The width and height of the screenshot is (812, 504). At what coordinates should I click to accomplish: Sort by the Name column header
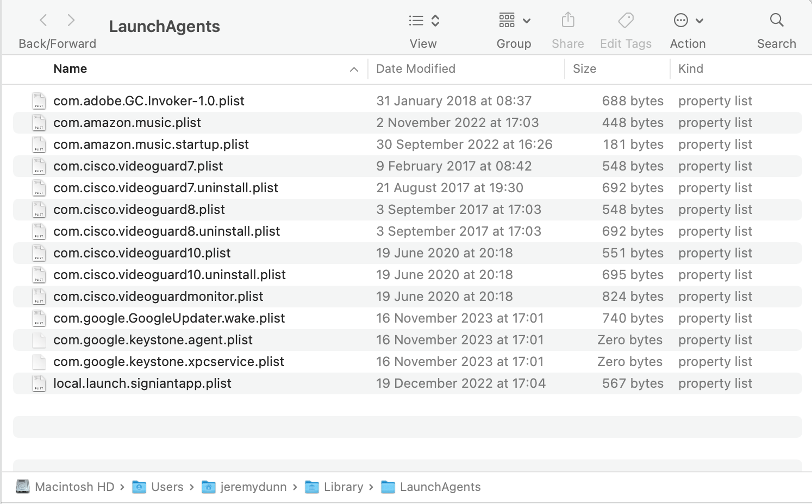click(x=70, y=69)
